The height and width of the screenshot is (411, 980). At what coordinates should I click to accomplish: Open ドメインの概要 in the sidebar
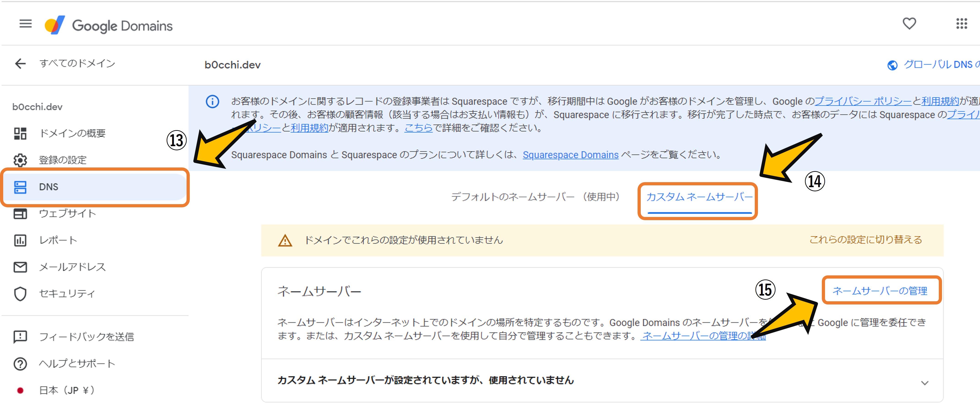point(72,133)
